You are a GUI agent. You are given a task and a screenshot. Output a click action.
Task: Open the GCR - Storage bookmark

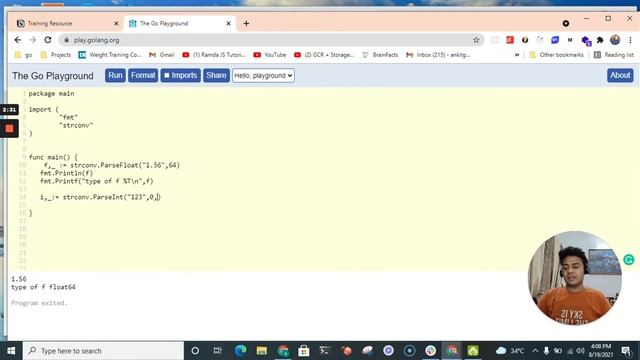tap(324, 55)
